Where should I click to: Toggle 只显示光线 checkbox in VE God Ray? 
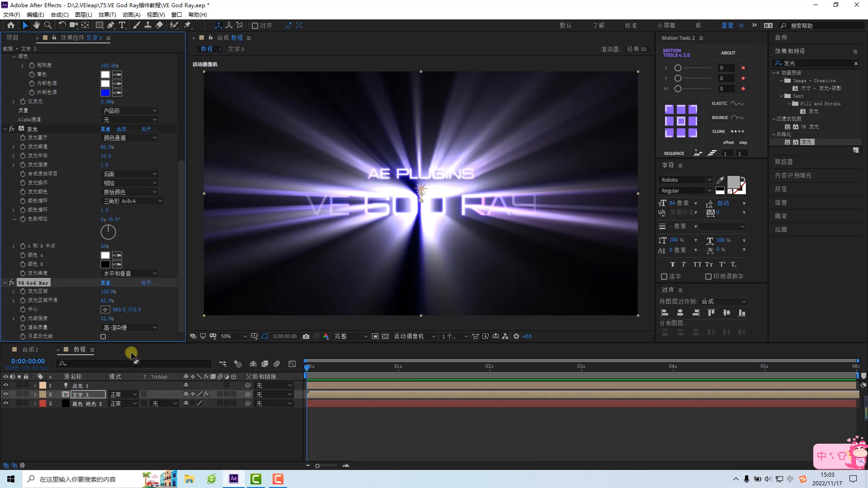pos(103,337)
